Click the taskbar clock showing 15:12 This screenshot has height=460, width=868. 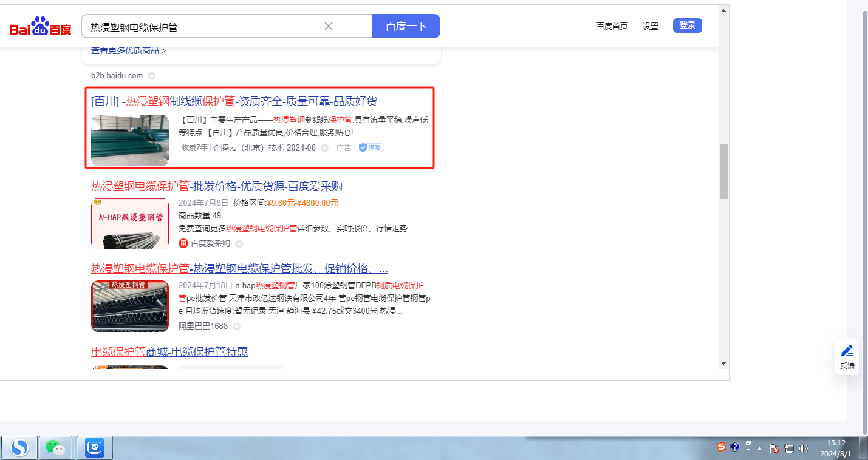[836, 448]
